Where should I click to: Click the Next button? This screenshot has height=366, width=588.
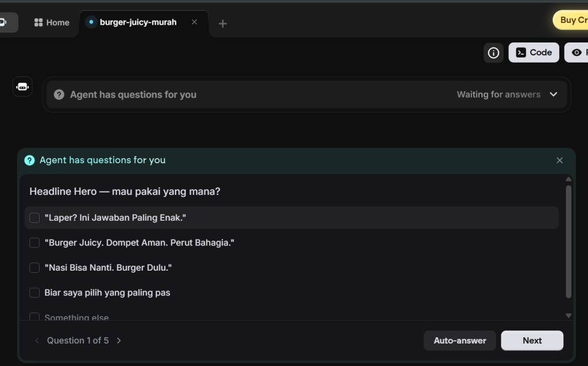[532, 341]
